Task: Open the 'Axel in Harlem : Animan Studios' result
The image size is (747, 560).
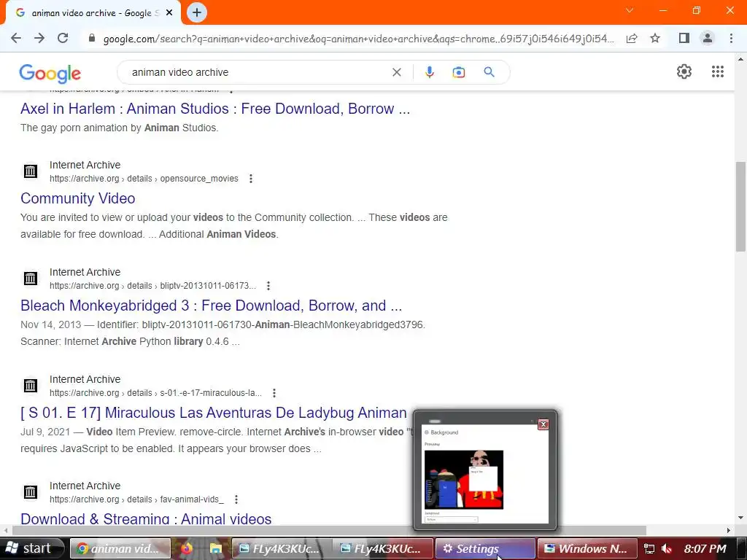Action: [x=215, y=109]
